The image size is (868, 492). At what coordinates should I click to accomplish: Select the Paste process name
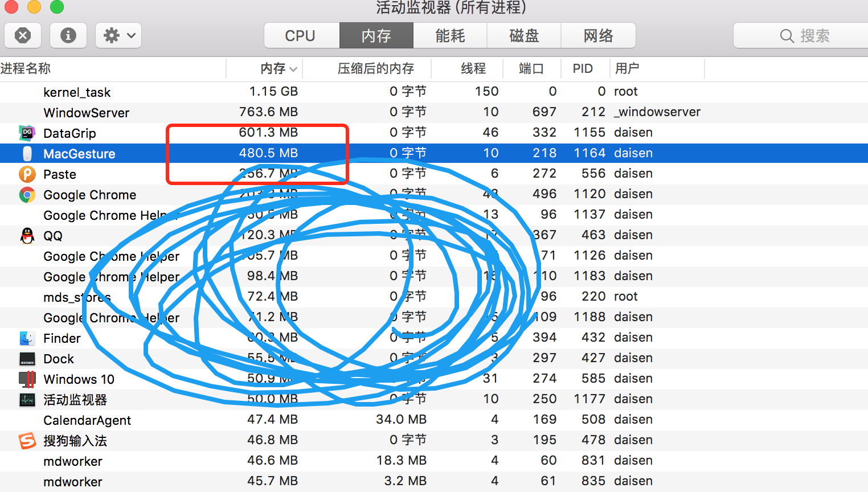(x=60, y=174)
